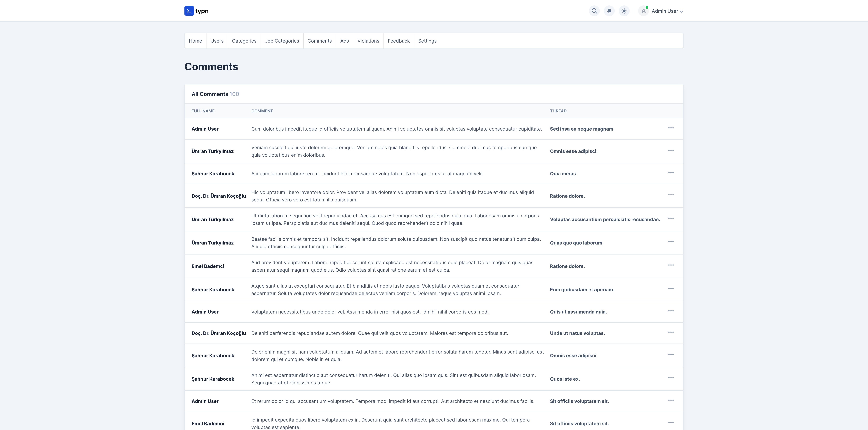Open thread 'Sed ipsa ex neque magnam.'
The image size is (868, 430).
[x=582, y=129]
